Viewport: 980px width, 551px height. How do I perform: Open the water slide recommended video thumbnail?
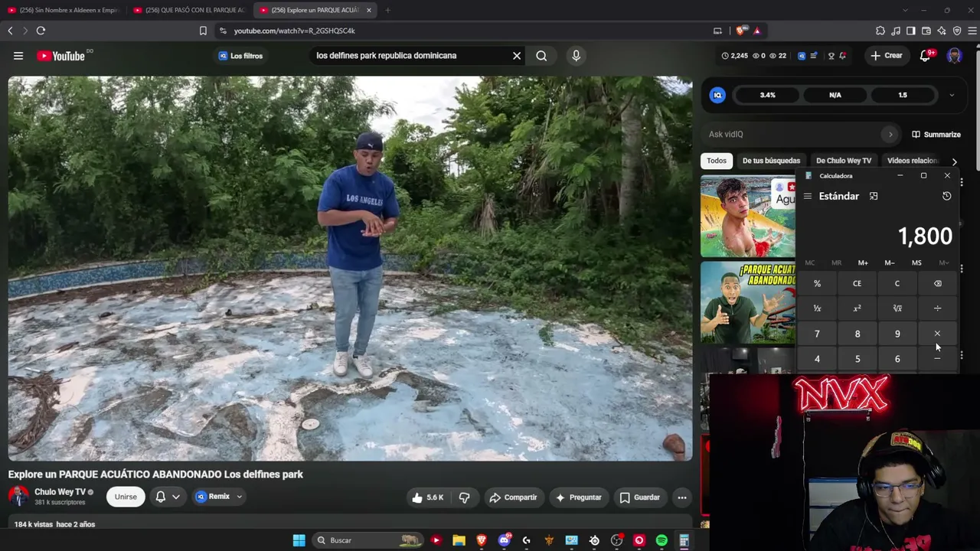coord(748,217)
